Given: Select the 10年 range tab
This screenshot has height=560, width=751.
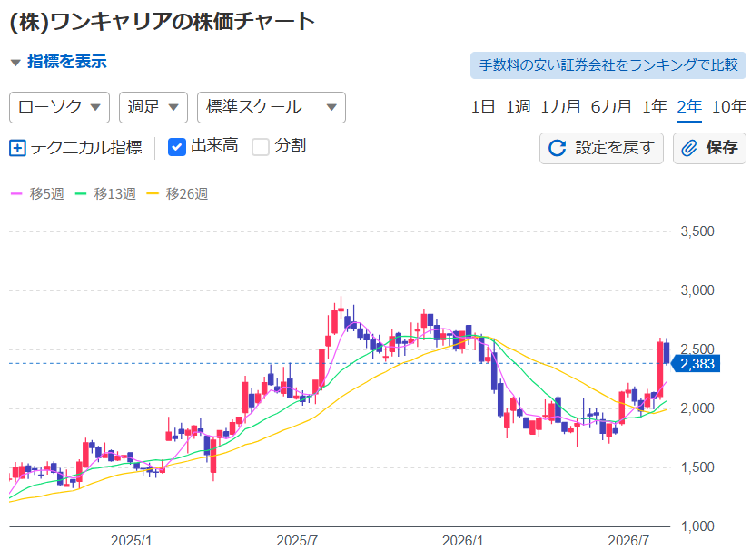Looking at the screenshot, I should [729, 106].
